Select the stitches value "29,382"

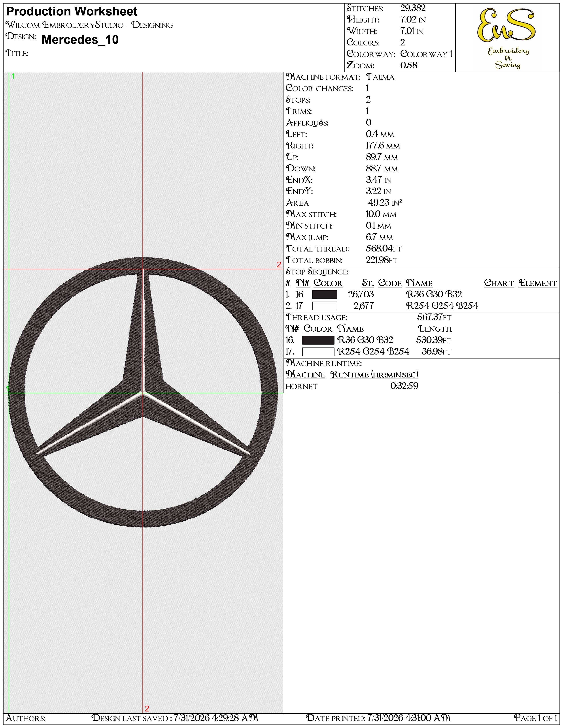tap(413, 8)
